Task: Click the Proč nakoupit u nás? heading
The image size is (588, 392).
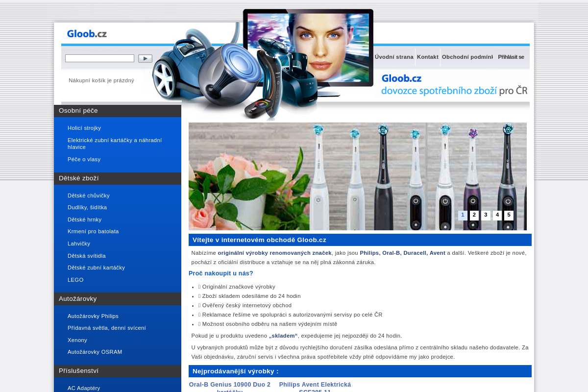Action: [x=221, y=273]
